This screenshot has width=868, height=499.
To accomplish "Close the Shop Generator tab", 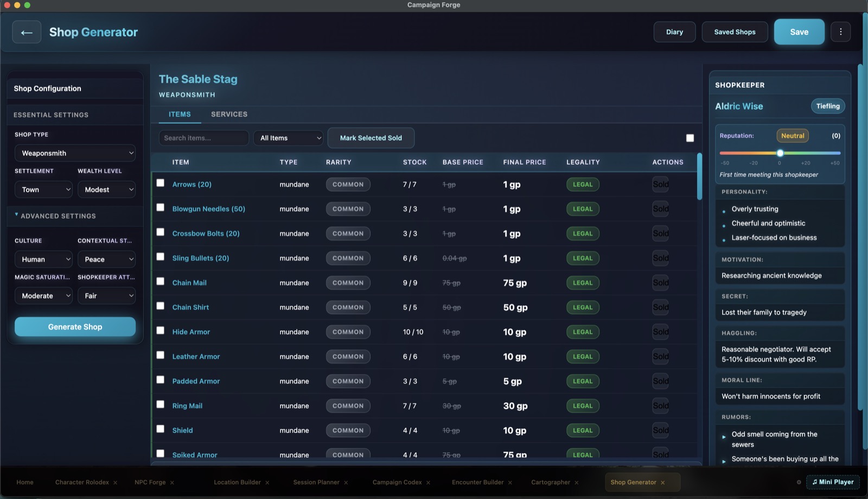I will 662,482.
